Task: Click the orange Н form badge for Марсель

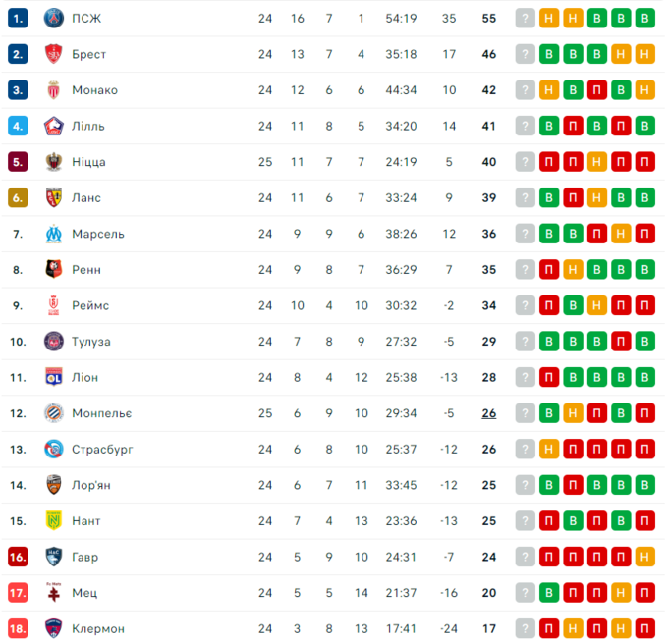Action: (621, 234)
